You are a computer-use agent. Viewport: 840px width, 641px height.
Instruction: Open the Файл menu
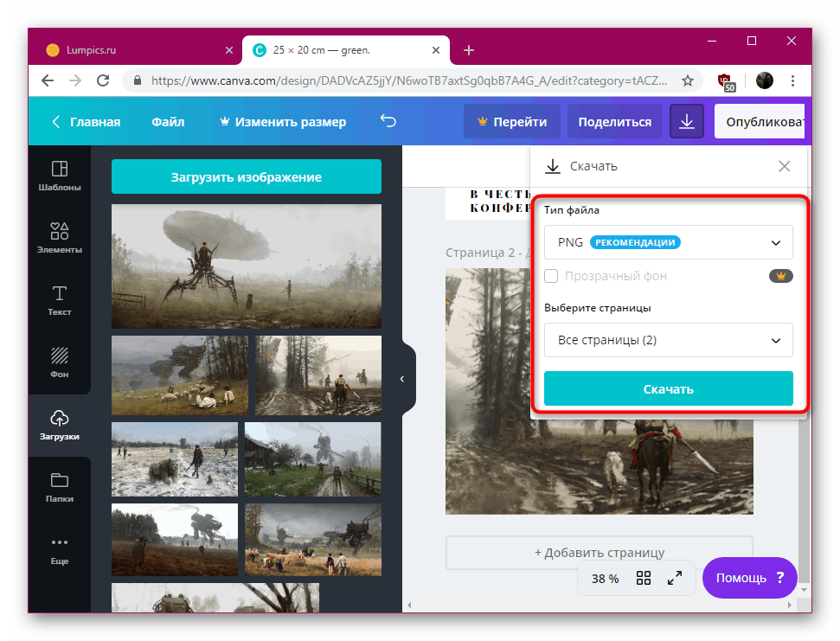(x=168, y=122)
